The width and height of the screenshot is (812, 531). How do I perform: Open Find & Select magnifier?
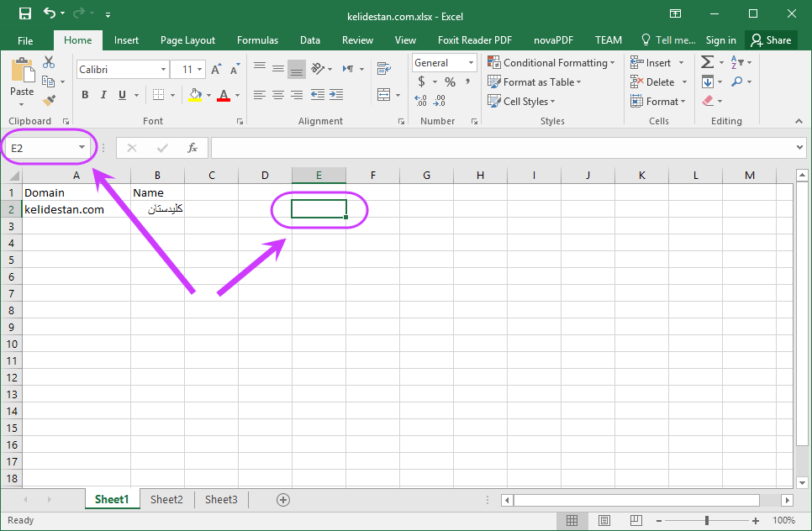737,81
